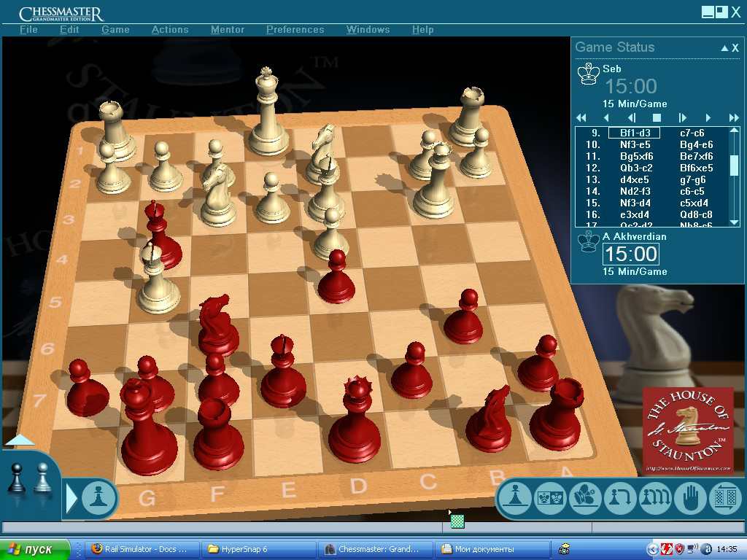Select the move e3xd4
The width and height of the screenshot is (747, 560).
tap(634, 215)
